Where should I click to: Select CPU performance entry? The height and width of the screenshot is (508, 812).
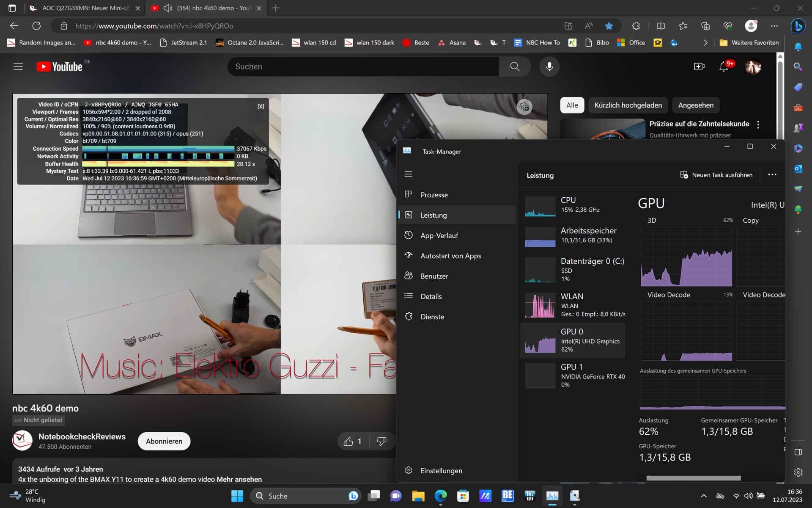pos(573,205)
